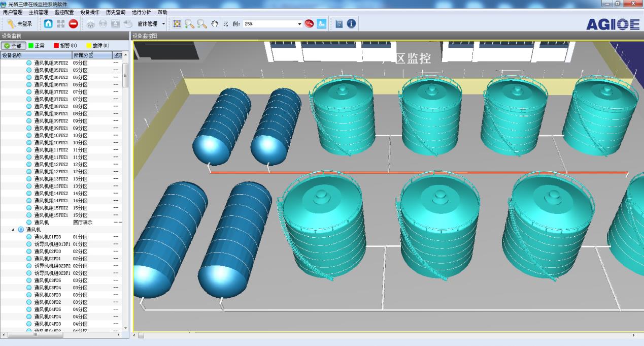This screenshot has width=644, height=346.
Task: Click the yellow 故障 status swatch
Action: tap(89, 46)
